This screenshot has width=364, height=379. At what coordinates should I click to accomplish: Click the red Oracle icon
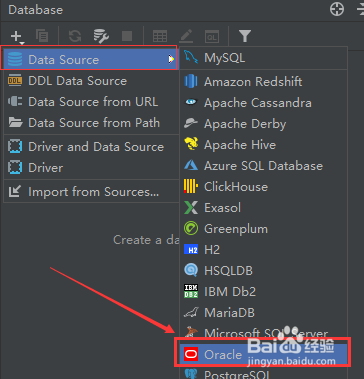click(191, 354)
